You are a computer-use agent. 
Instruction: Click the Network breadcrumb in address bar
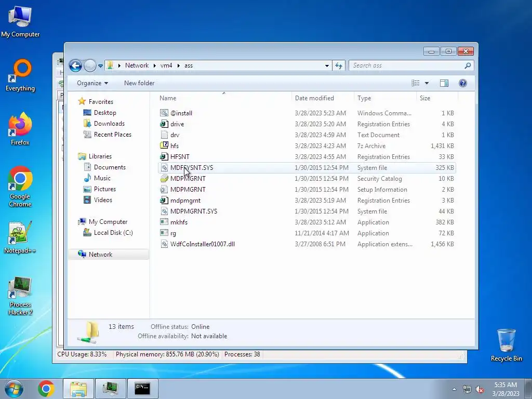pyautogui.click(x=137, y=65)
